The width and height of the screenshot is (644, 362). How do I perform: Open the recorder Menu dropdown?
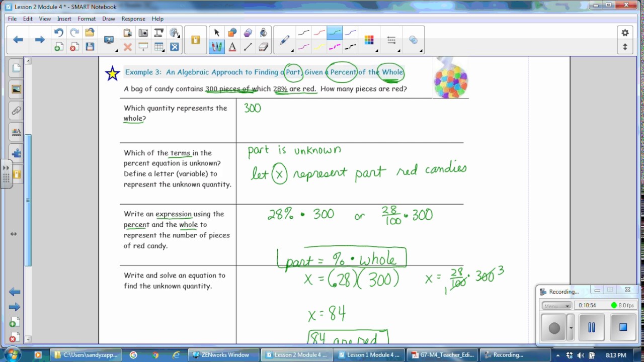[556, 306]
